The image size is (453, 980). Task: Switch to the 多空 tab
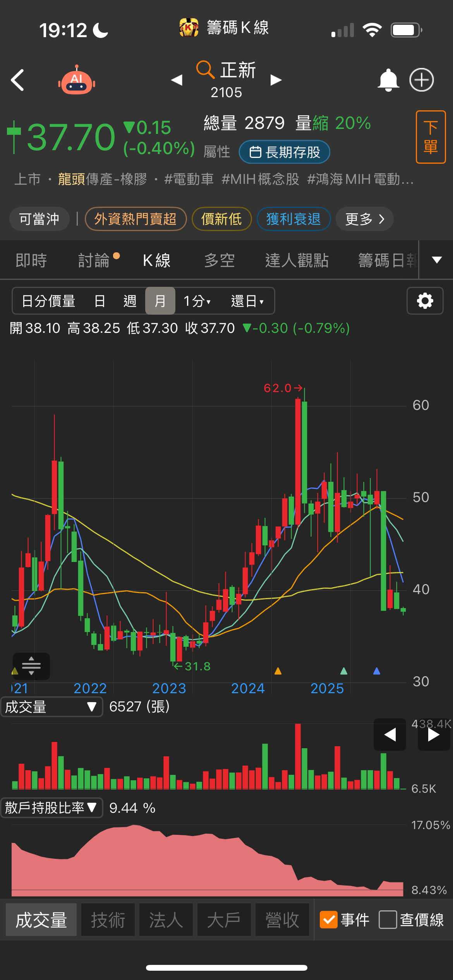point(220,260)
